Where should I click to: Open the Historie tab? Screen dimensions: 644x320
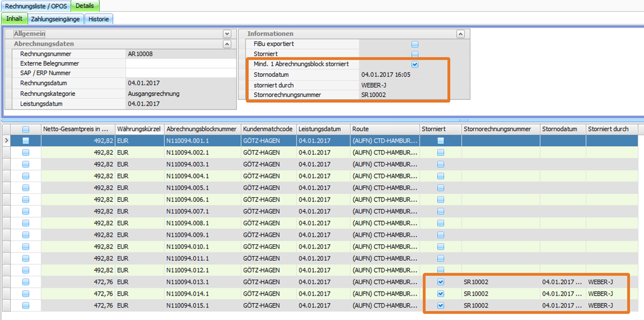(99, 19)
